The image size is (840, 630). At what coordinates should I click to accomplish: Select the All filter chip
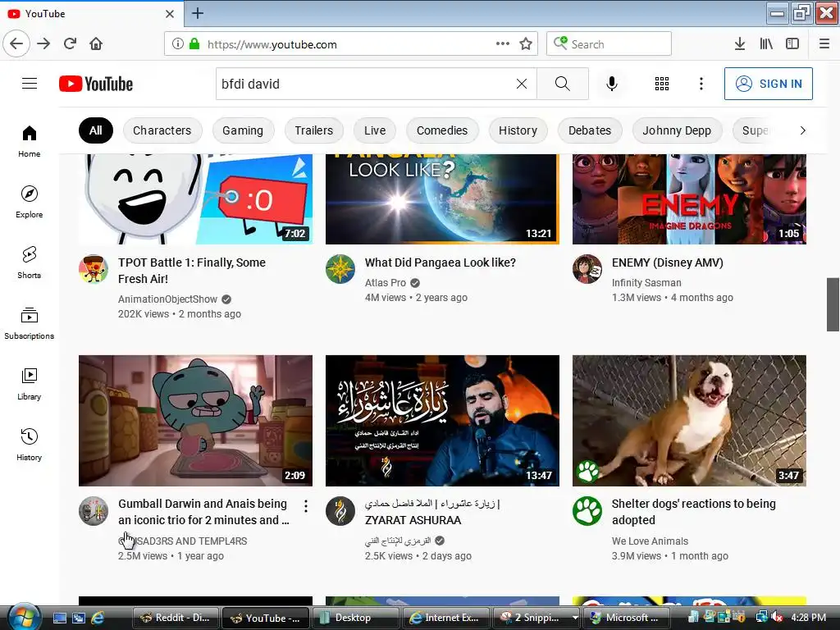[96, 130]
